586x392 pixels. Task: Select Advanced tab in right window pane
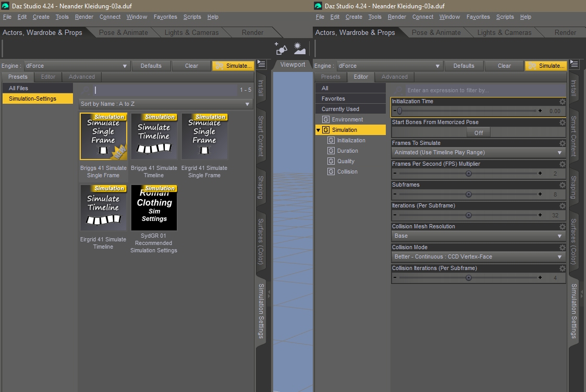pos(394,77)
